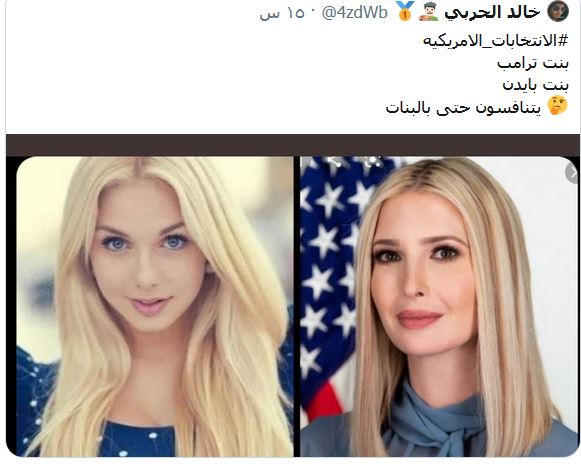Viewport: 581px width, 467px height.
Task: Click the dark bar above the two photos
Action: 293,145
